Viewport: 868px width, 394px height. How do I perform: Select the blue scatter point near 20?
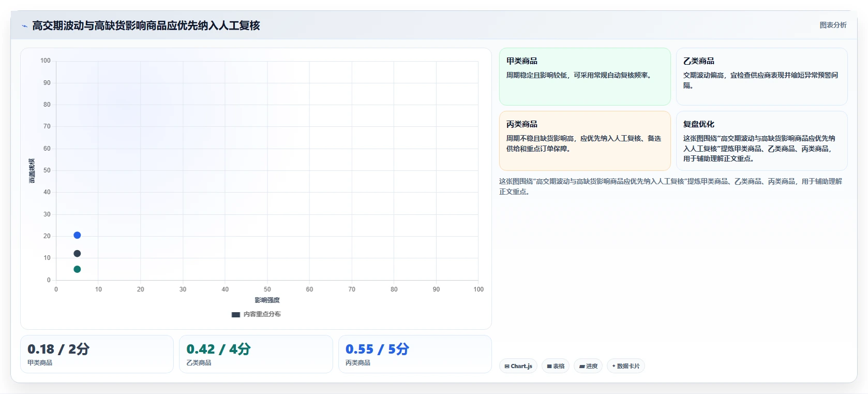77,235
